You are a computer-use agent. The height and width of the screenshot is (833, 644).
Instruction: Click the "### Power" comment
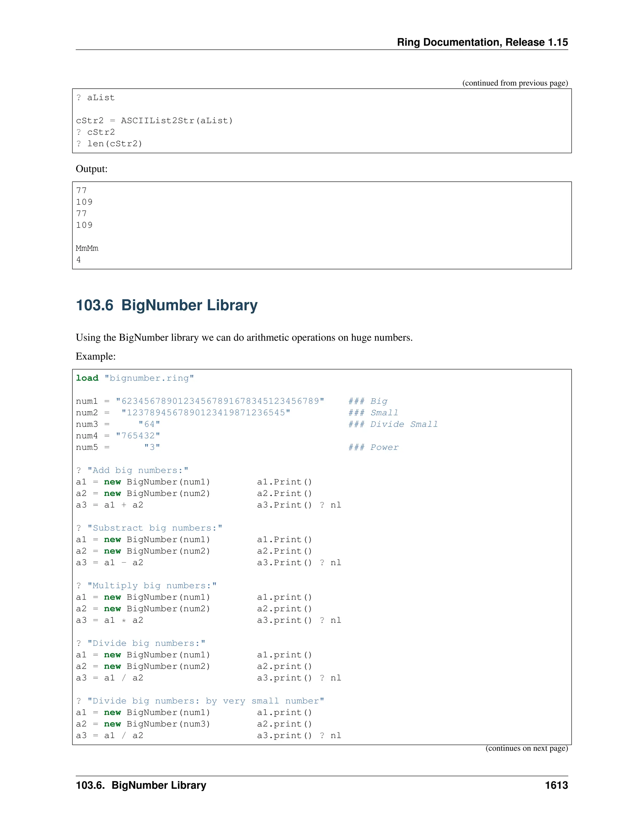pos(373,447)
